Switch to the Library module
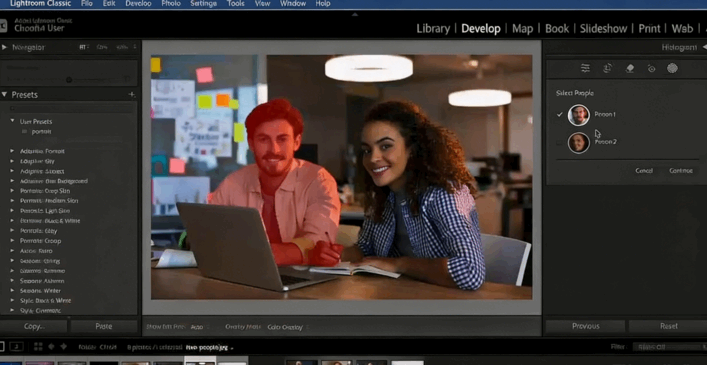 433,28
